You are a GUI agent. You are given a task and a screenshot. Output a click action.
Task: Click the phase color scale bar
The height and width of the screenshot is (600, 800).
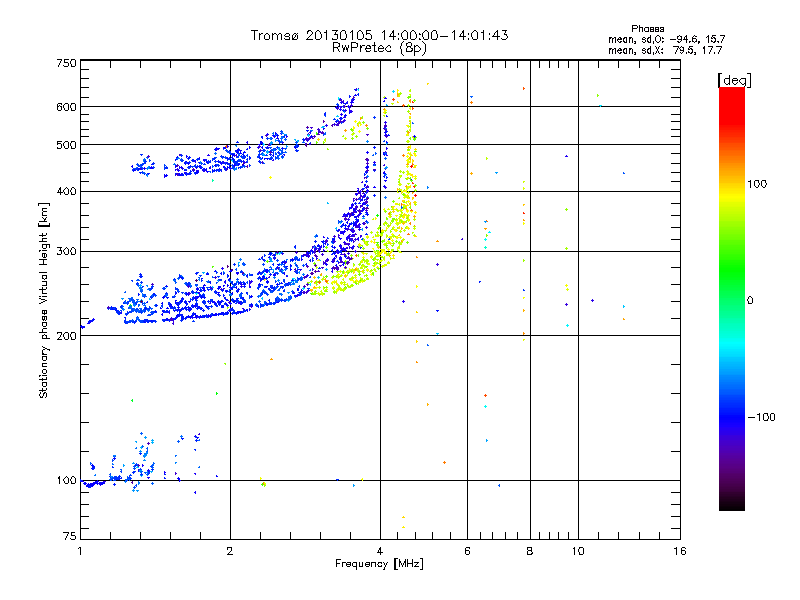tap(732, 298)
